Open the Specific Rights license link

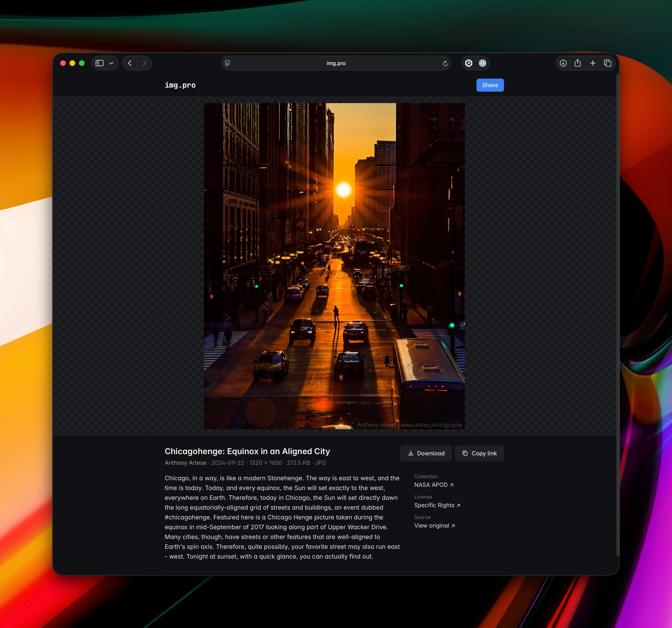click(x=437, y=505)
